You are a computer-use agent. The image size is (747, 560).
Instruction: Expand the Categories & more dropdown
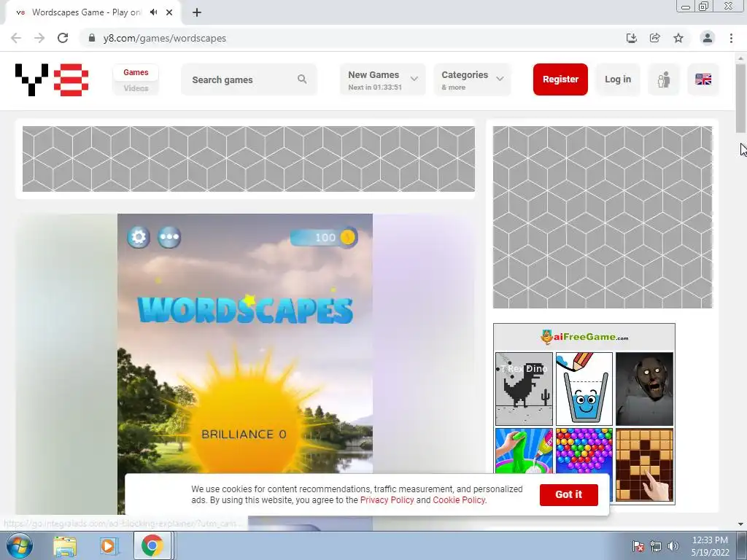tap(472, 79)
